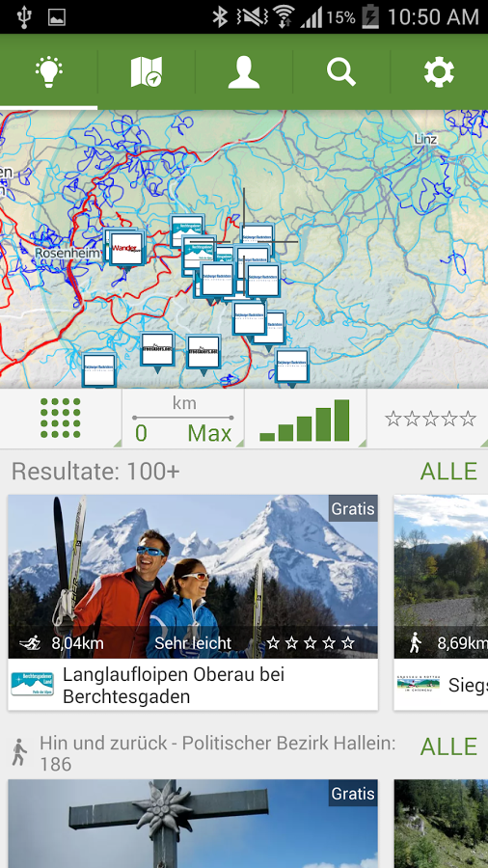This screenshot has width=488, height=868.
Task: Open the km distance range filter
Action: pos(183,418)
